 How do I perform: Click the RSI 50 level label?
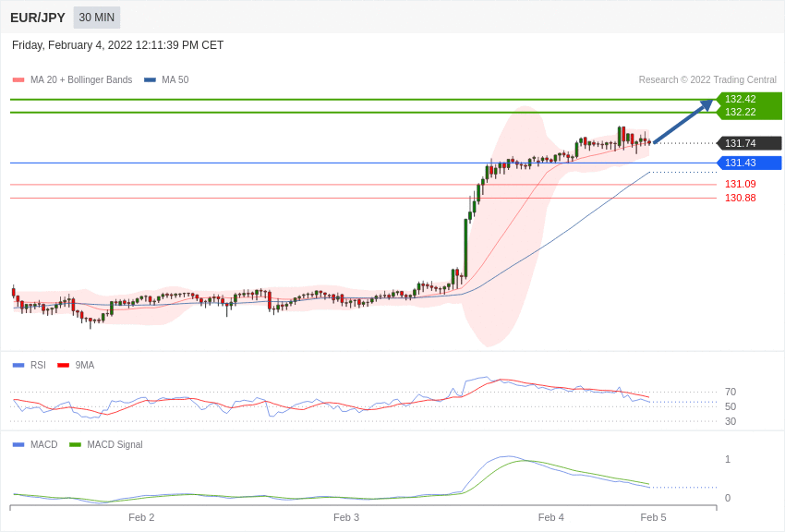(731, 406)
